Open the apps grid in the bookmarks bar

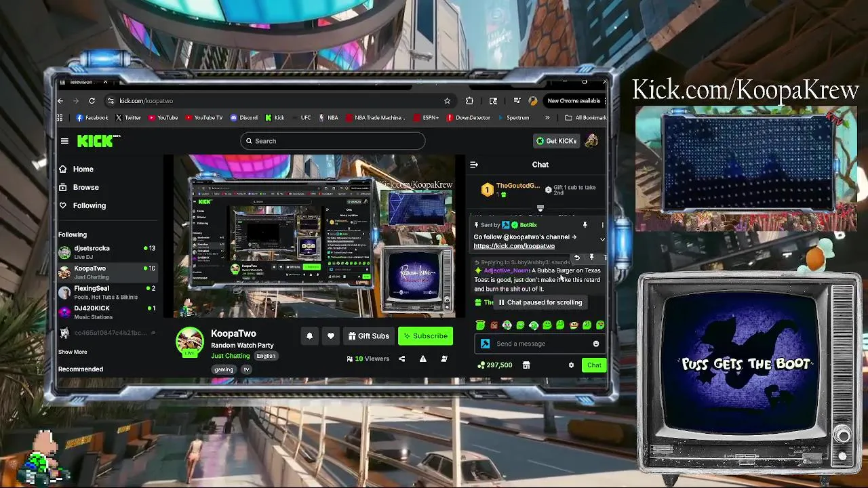pos(60,118)
